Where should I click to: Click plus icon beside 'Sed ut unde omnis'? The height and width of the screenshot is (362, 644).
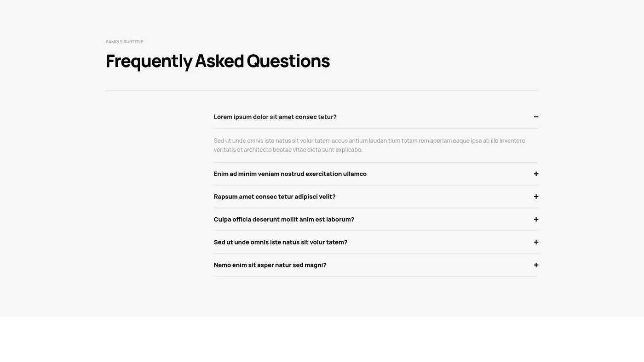(x=536, y=242)
